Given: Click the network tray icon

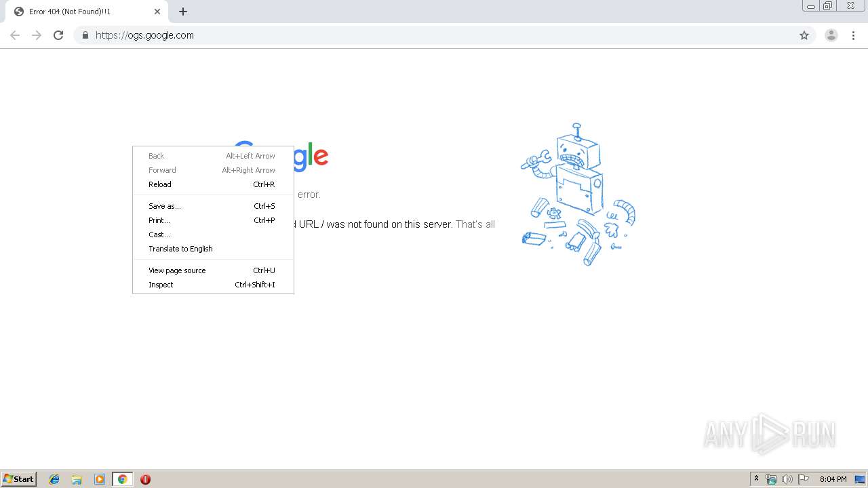Looking at the screenshot, I should coord(771,479).
